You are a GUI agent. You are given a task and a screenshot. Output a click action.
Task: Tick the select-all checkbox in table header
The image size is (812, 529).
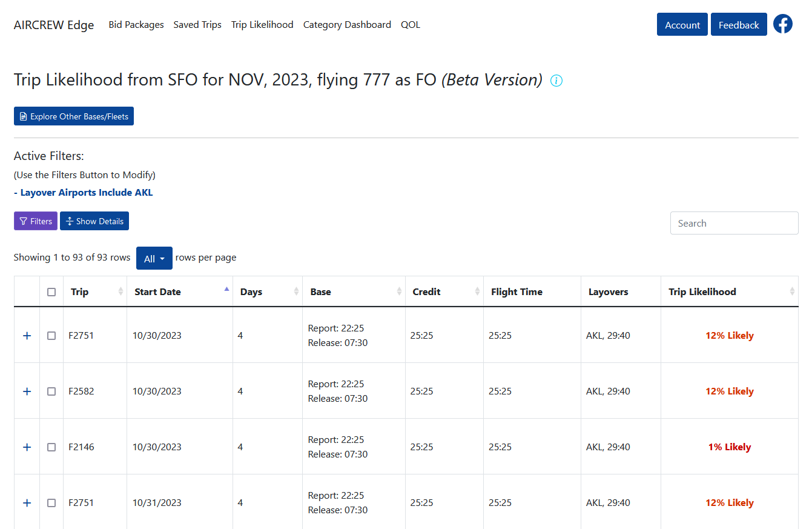point(51,292)
